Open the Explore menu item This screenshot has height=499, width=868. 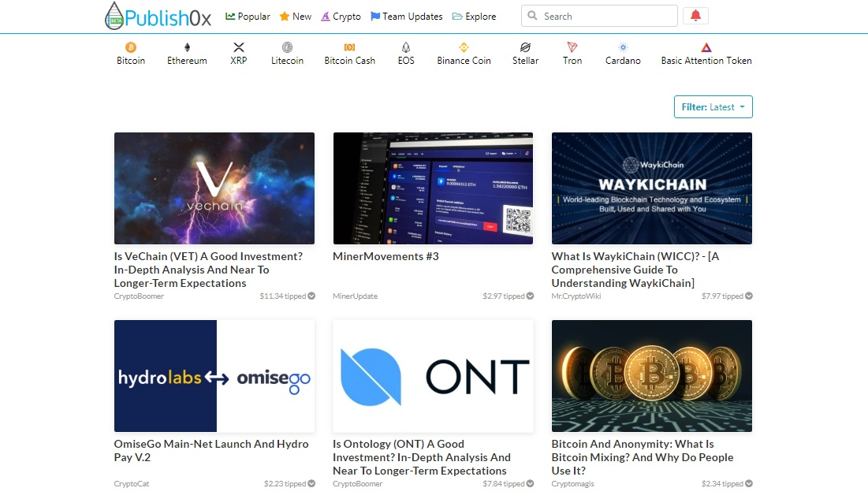pos(474,17)
